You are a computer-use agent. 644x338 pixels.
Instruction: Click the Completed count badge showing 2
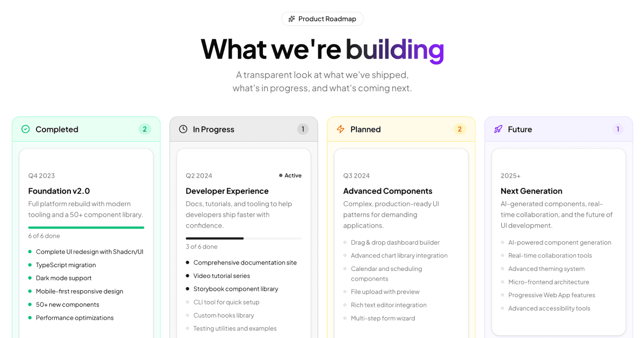click(144, 129)
